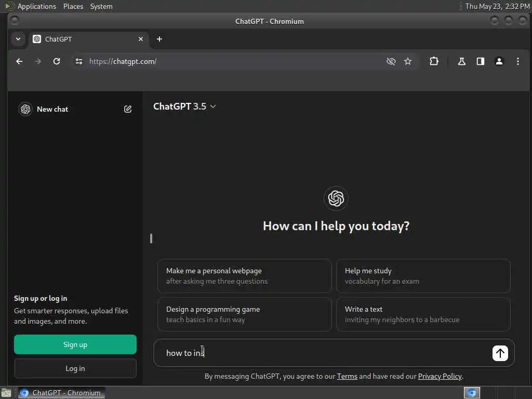Click the workspace switcher Chromium icon in the bottom panel

472,393
